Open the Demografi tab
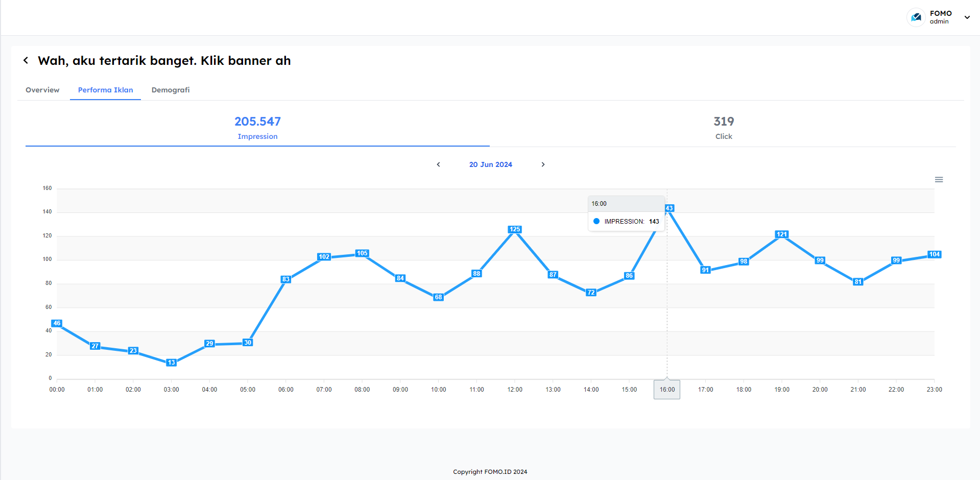Image resolution: width=980 pixels, height=480 pixels. pyautogui.click(x=171, y=90)
